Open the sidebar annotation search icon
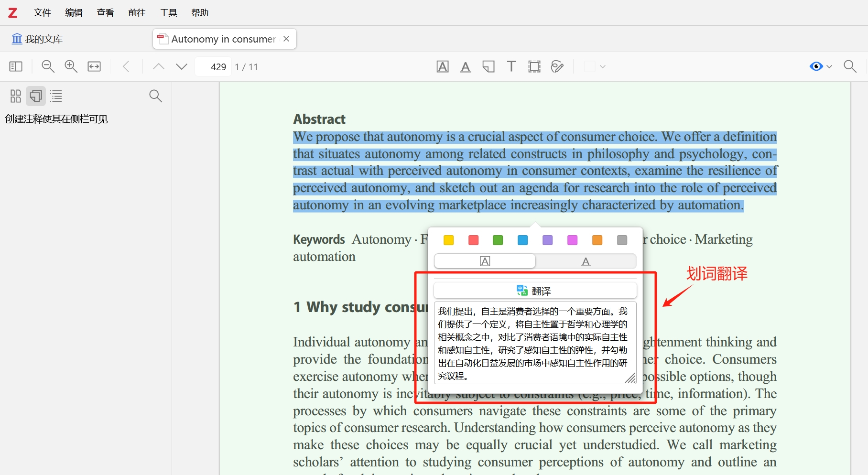The height and width of the screenshot is (475, 868). [x=155, y=96]
